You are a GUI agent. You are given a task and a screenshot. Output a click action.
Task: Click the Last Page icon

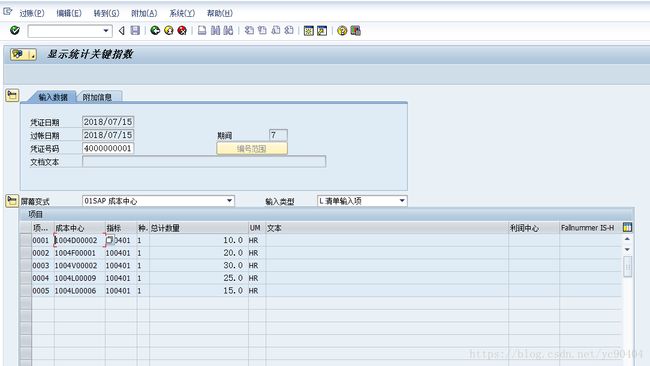(x=289, y=30)
